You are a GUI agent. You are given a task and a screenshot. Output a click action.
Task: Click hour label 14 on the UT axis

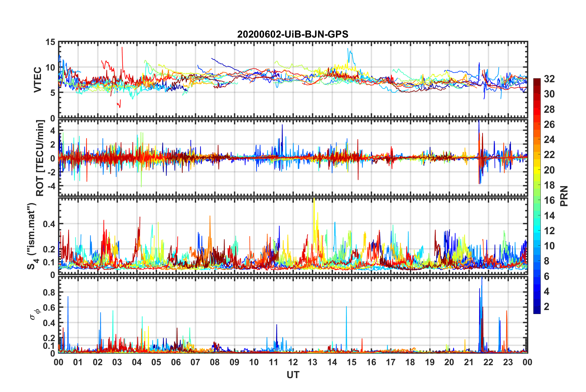point(332,362)
